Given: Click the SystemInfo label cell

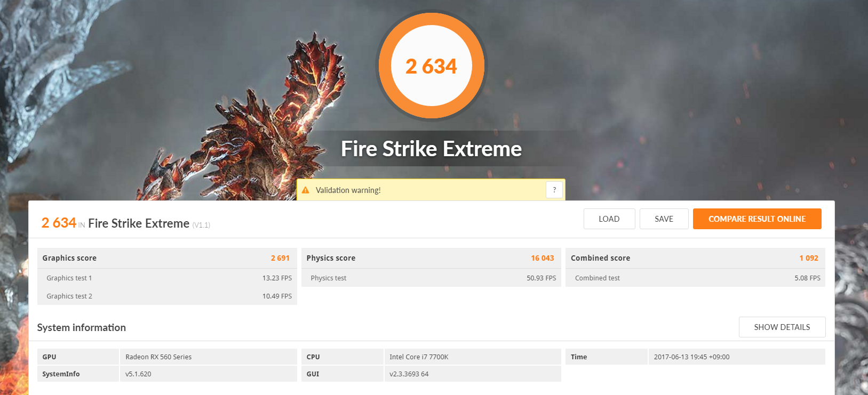Looking at the screenshot, I should pos(78,374).
